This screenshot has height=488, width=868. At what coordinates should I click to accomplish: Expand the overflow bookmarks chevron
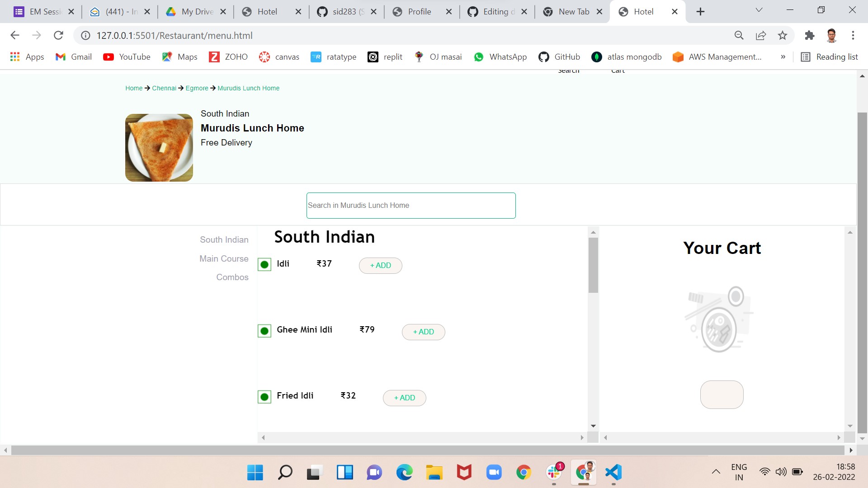(x=783, y=57)
